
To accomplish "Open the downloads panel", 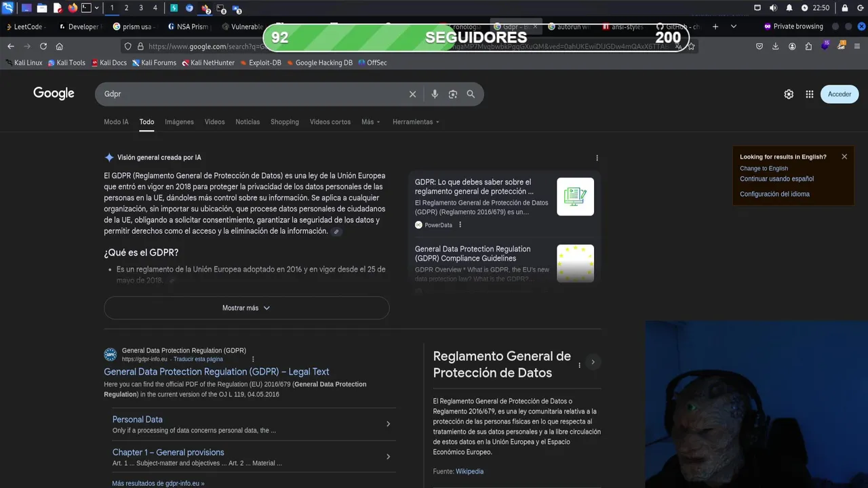I will point(776,46).
